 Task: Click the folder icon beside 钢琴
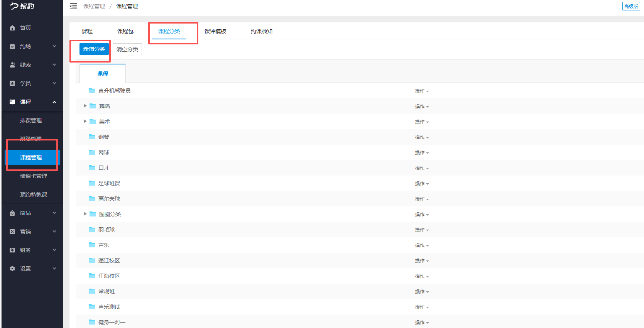point(92,137)
